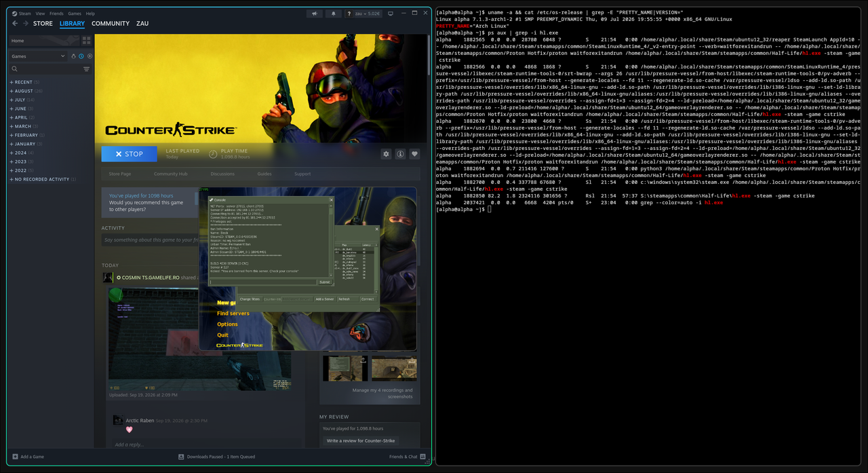Open the Help menu
Viewport: 868px width, 473px height.
(90, 13)
